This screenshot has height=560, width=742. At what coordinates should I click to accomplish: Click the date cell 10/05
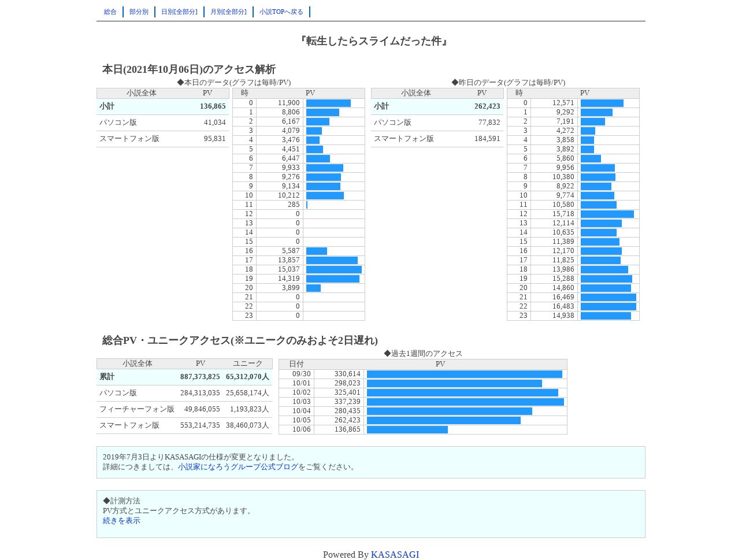click(x=301, y=420)
